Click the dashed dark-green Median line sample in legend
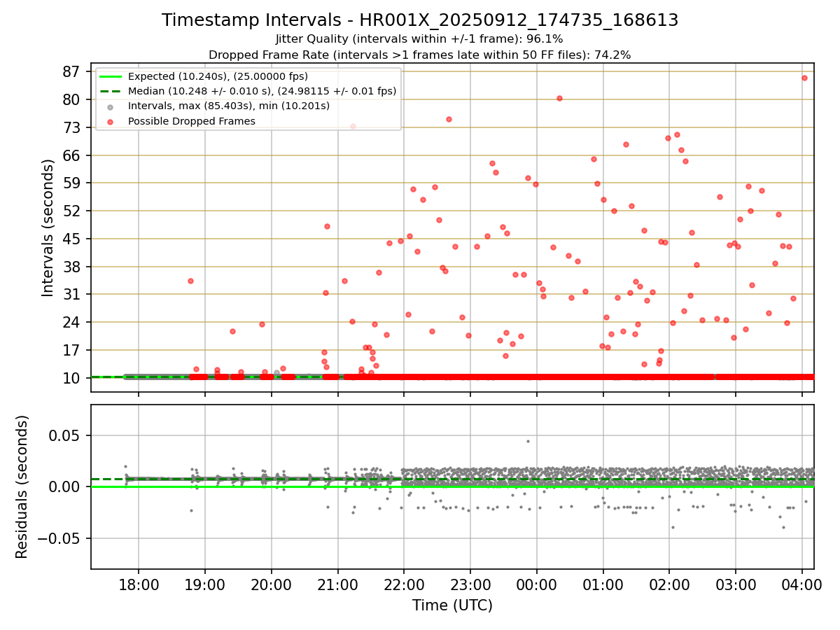 pos(111,91)
